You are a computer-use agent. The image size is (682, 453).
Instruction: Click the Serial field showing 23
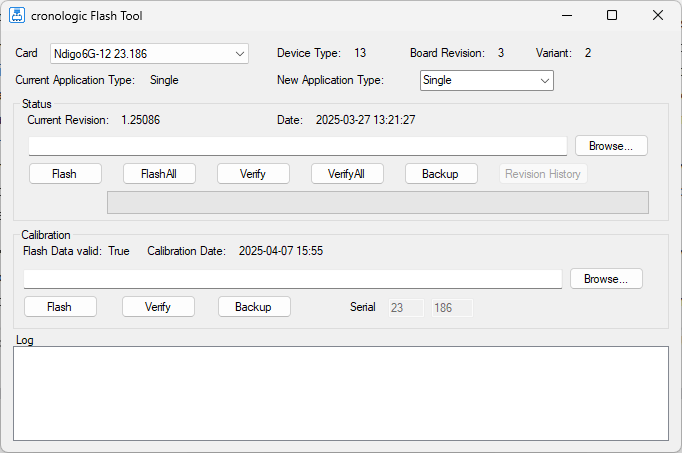(x=406, y=308)
